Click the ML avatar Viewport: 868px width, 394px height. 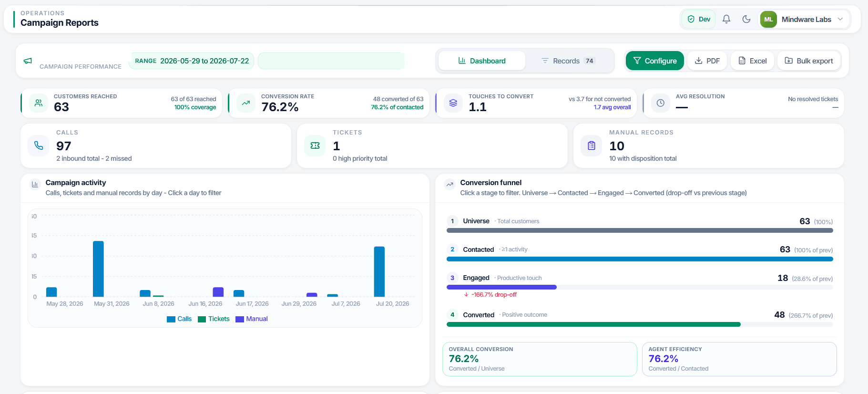768,20
